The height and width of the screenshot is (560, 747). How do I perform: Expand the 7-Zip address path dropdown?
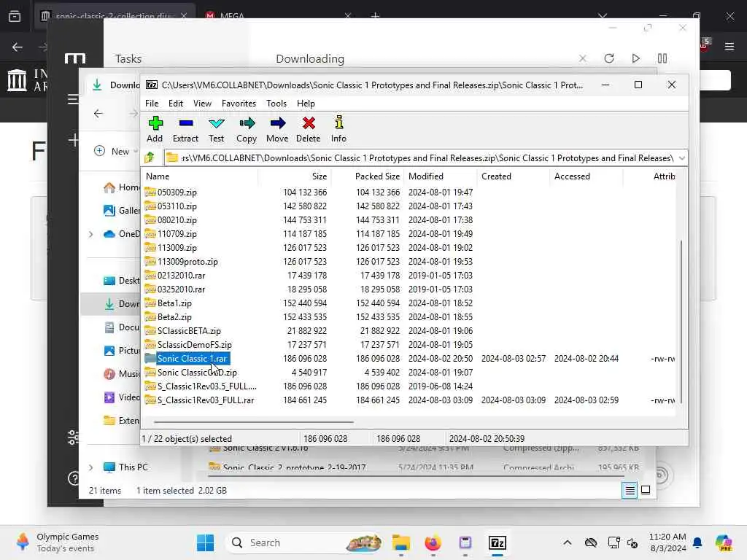682,158
